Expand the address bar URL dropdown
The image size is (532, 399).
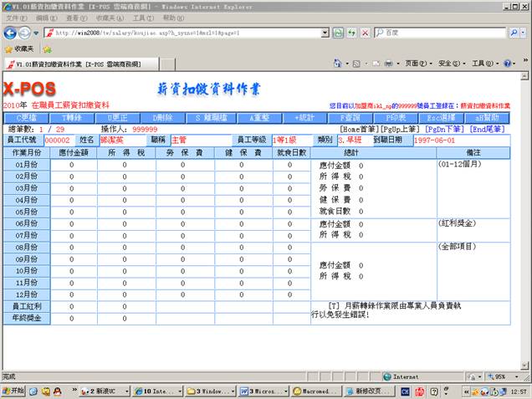click(325, 33)
